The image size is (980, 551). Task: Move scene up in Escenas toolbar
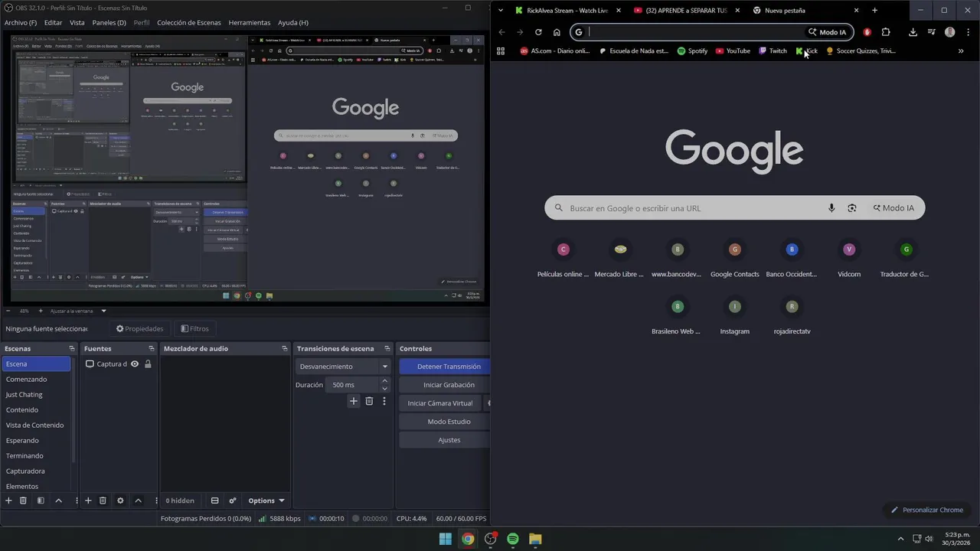click(x=58, y=500)
